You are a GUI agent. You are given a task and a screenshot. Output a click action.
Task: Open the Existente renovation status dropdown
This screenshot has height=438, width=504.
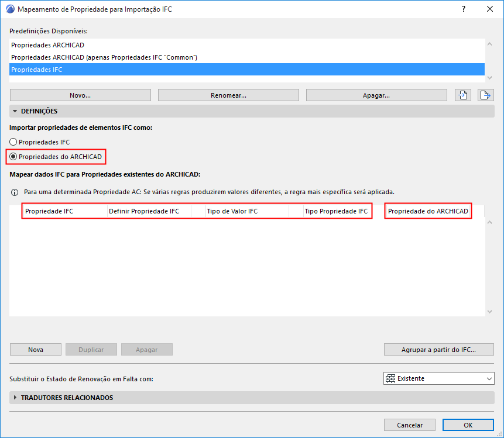(x=439, y=378)
